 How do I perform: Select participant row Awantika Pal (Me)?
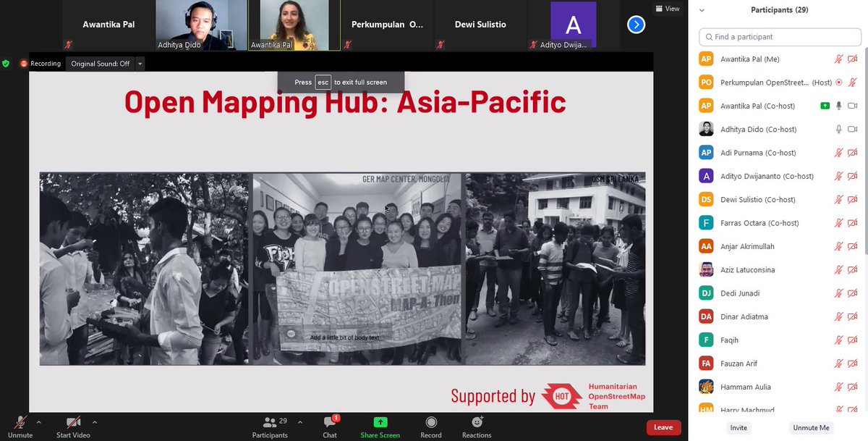[778, 59]
